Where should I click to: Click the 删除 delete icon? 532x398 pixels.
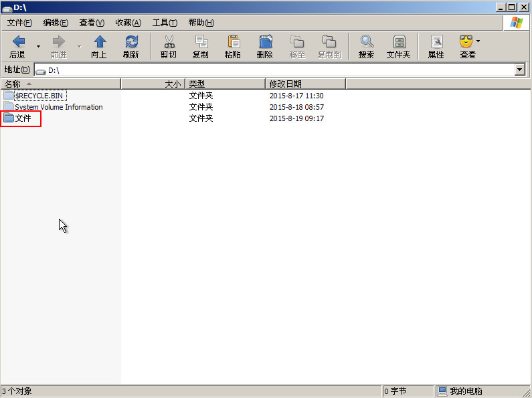pos(265,41)
